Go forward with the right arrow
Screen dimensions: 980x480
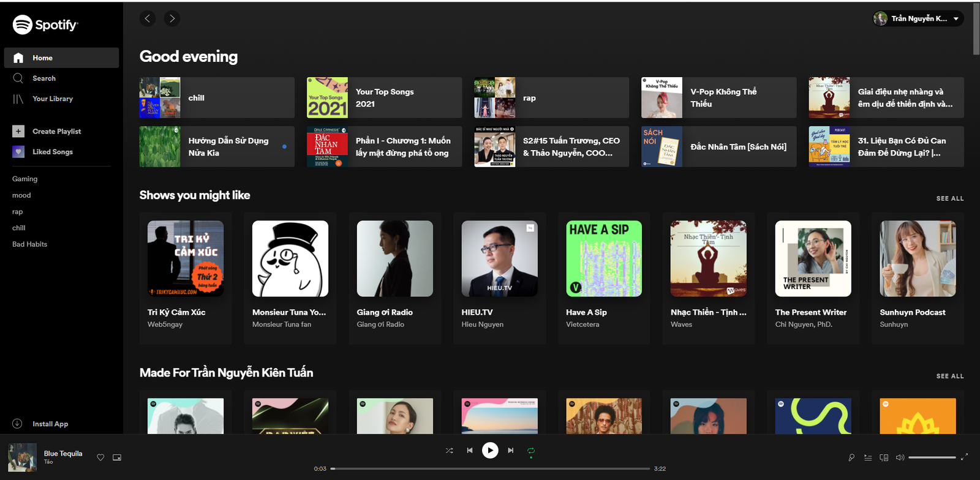click(172, 18)
